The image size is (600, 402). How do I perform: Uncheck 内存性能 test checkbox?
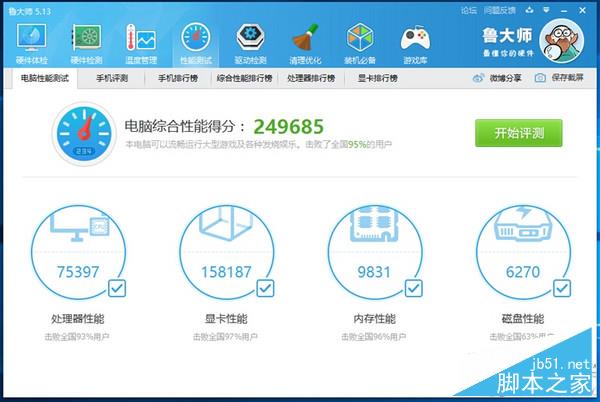coord(414,288)
